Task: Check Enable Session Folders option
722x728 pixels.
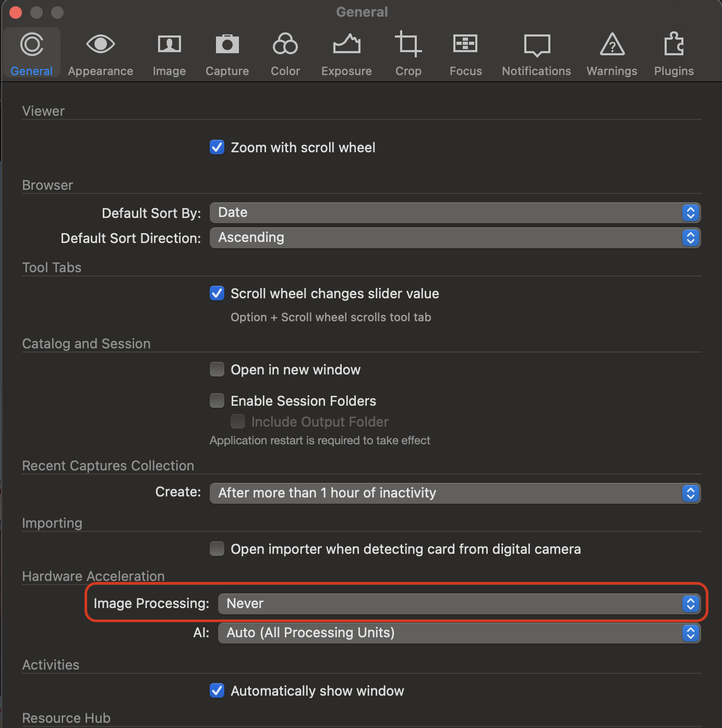Action: point(217,401)
